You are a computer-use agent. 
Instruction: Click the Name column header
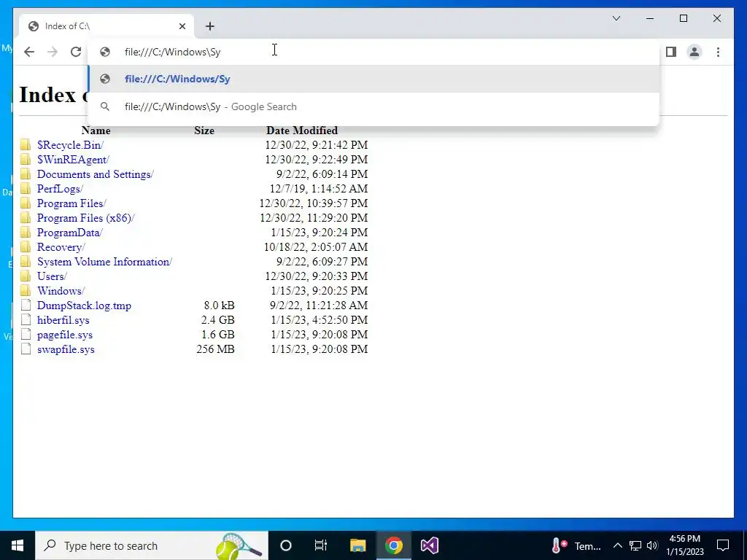point(96,131)
